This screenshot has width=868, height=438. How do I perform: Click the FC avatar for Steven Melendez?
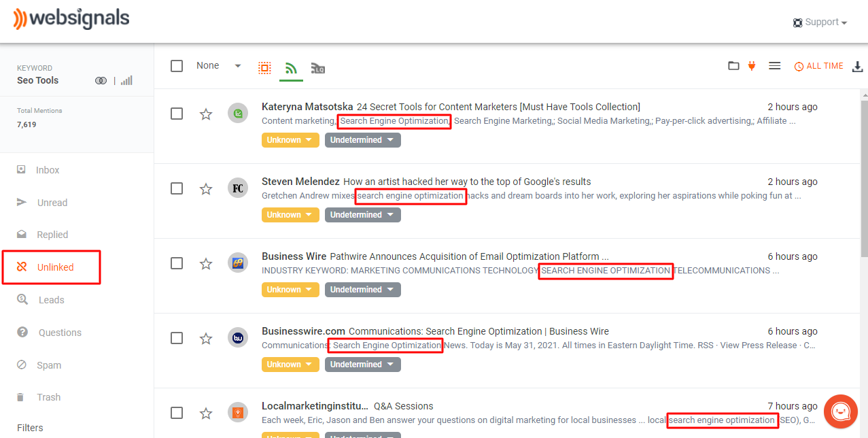238,188
